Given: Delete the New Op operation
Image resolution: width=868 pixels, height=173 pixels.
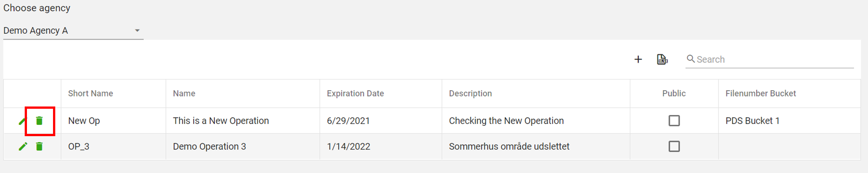Looking at the screenshot, I should tap(40, 120).
